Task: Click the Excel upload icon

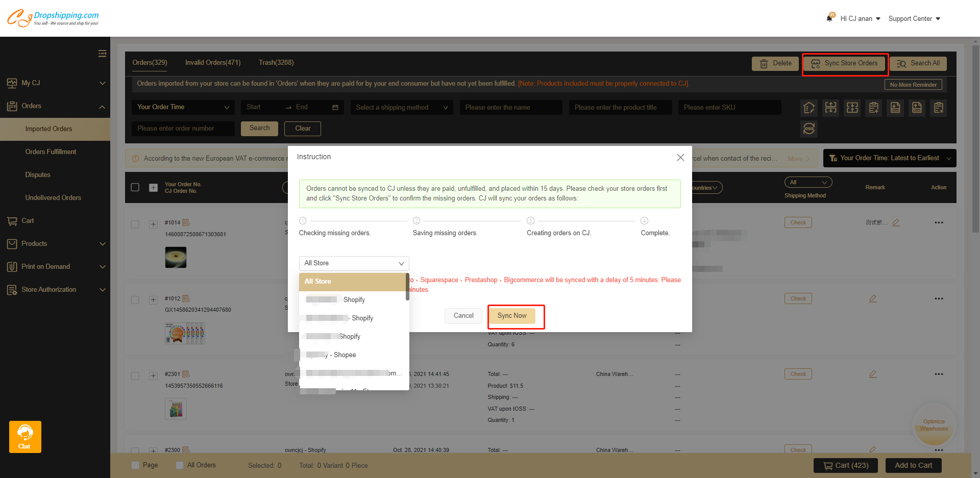Action: click(916, 108)
